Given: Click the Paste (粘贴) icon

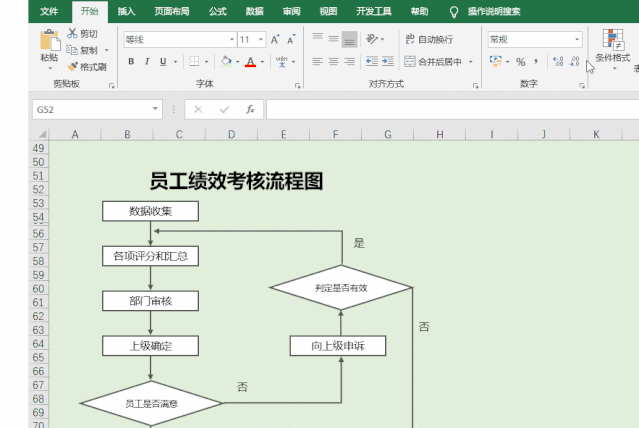Looking at the screenshot, I should click(49, 43).
